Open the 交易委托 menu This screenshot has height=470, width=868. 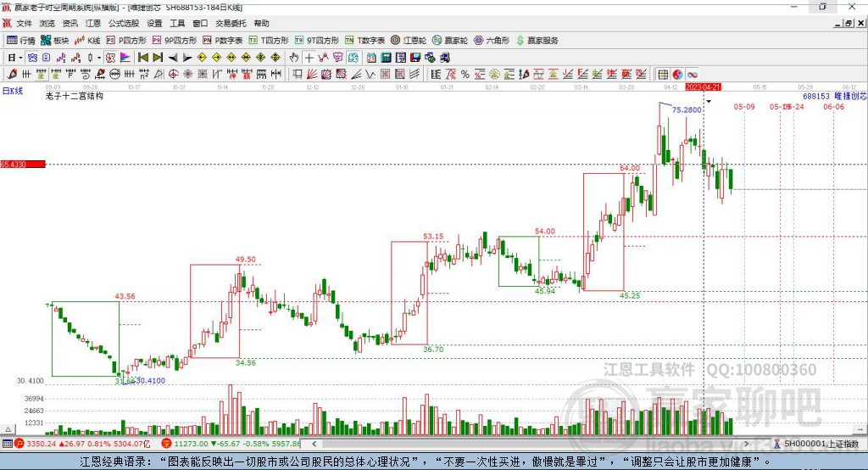231,23
